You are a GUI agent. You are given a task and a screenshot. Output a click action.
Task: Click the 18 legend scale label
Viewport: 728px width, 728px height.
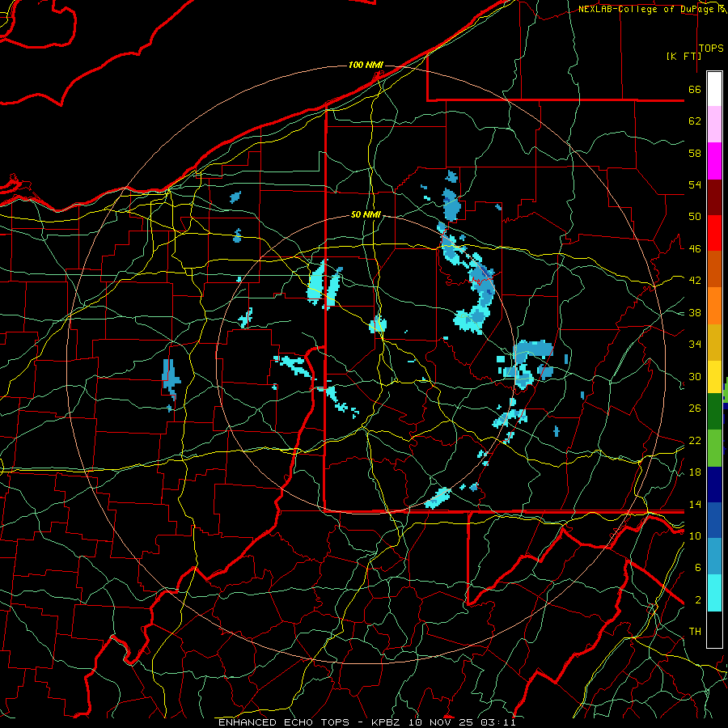coord(695,472)
